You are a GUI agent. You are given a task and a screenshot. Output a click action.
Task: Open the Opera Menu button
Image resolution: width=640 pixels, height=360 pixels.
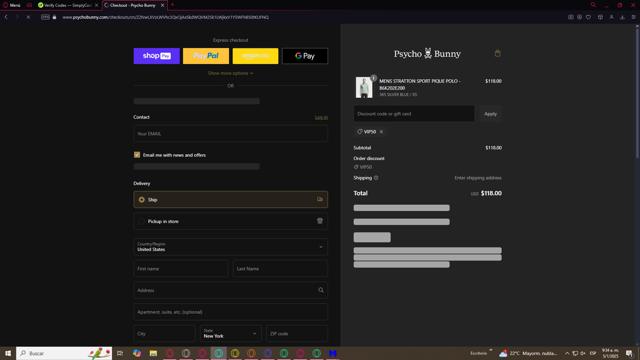(x=11, y=5)
